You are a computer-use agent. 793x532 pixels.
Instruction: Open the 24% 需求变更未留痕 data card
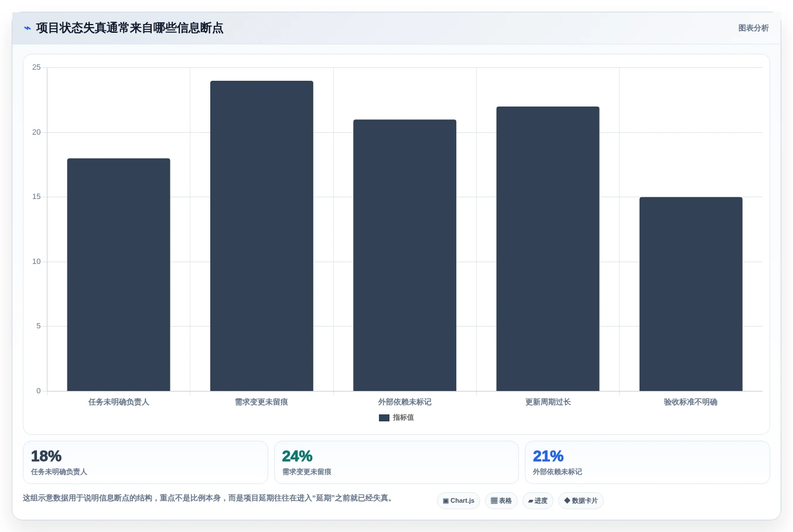[x=396, y=462]
